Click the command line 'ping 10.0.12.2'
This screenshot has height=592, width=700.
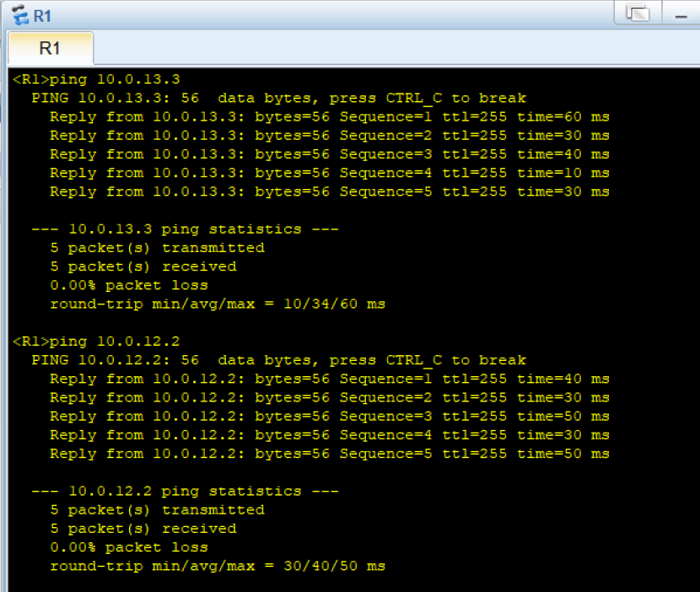pyautogui.click(x=96, y=342)
